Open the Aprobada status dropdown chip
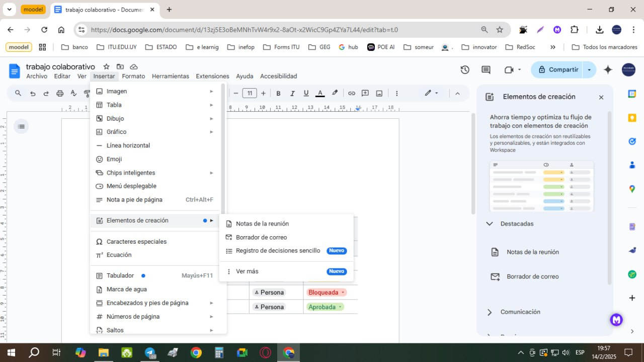The image size is (644, 362). pos(325,307)
